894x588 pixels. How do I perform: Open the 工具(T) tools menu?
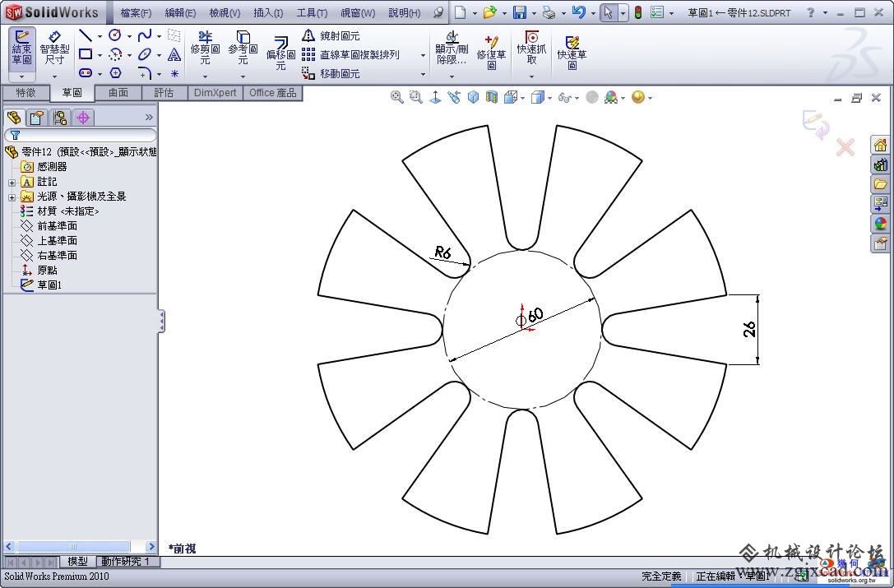312,12
